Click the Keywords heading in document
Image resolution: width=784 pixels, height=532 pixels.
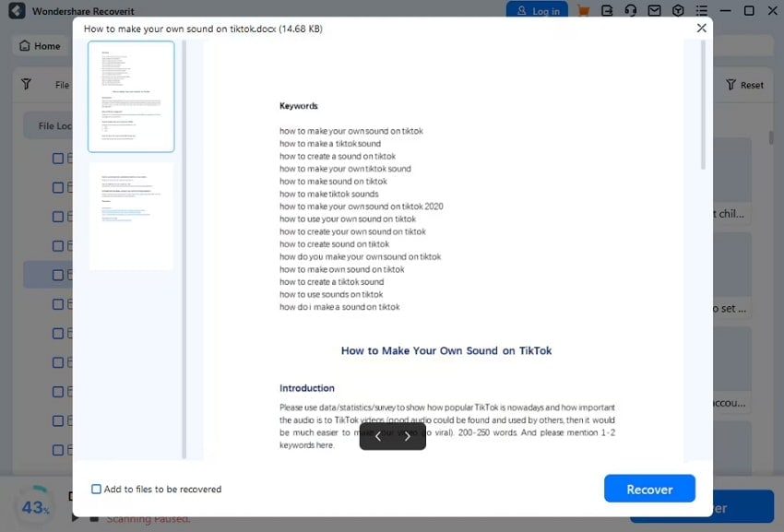pos(299,106)
